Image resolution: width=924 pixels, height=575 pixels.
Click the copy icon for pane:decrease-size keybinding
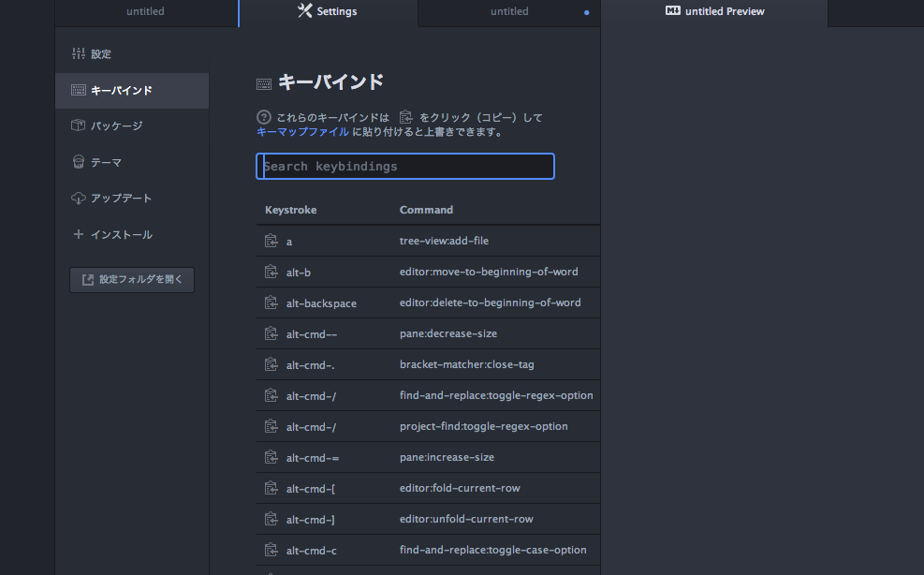(x=270, y=333)
